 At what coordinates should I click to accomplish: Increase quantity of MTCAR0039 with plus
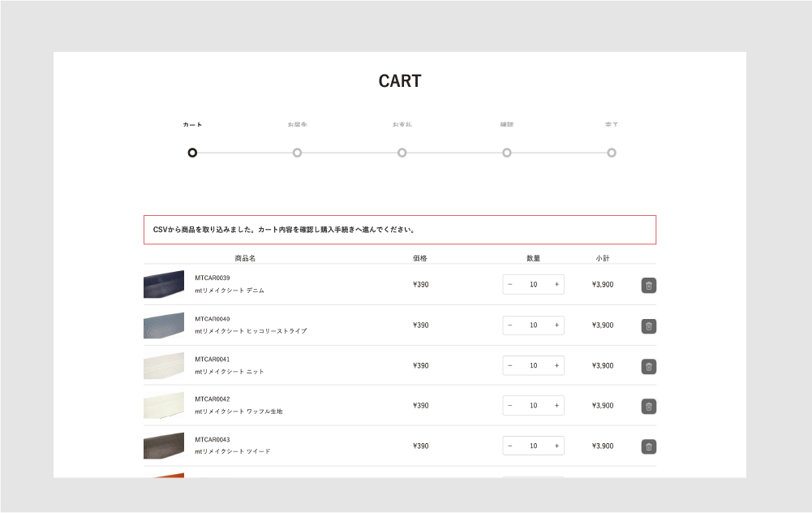click(x=556, y=285)
